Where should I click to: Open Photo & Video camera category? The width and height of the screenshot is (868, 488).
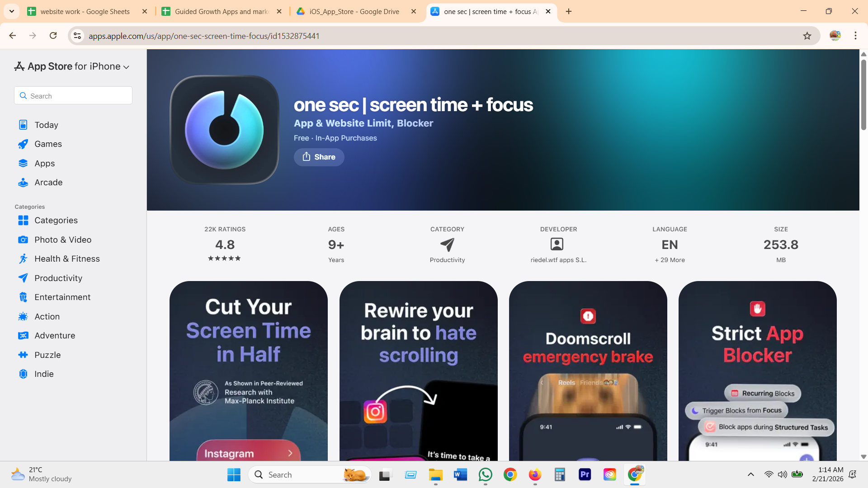tap(63, 239)
